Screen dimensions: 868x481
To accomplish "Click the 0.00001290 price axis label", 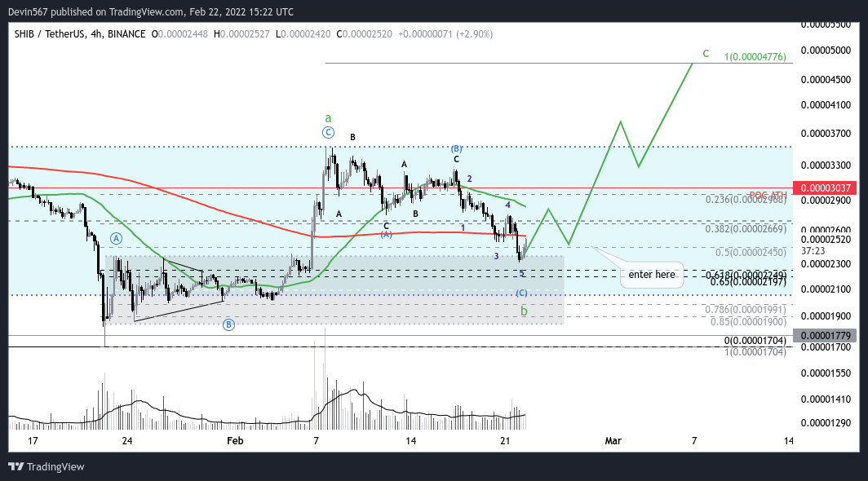I will 826,423.
